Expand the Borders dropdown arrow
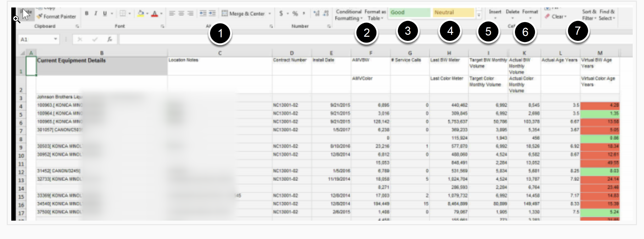 click(x=129, y=14)
